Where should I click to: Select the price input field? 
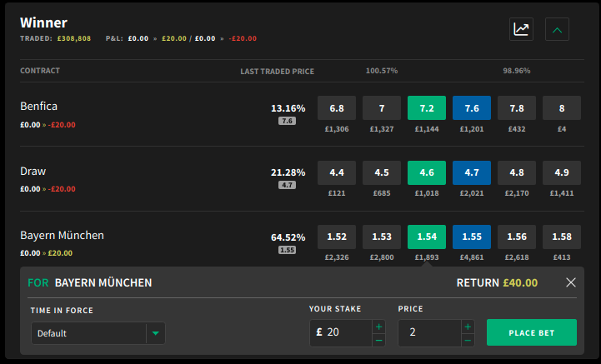pyautogui.click(x=429, y=332)
